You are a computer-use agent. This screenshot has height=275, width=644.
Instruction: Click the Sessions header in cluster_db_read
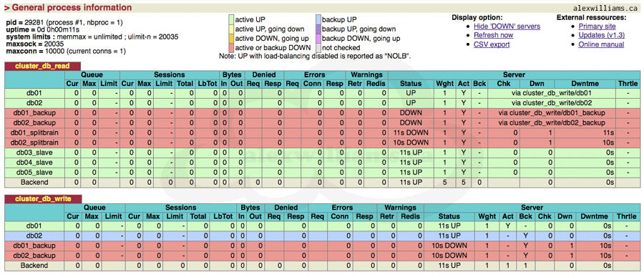coord(170,74)
